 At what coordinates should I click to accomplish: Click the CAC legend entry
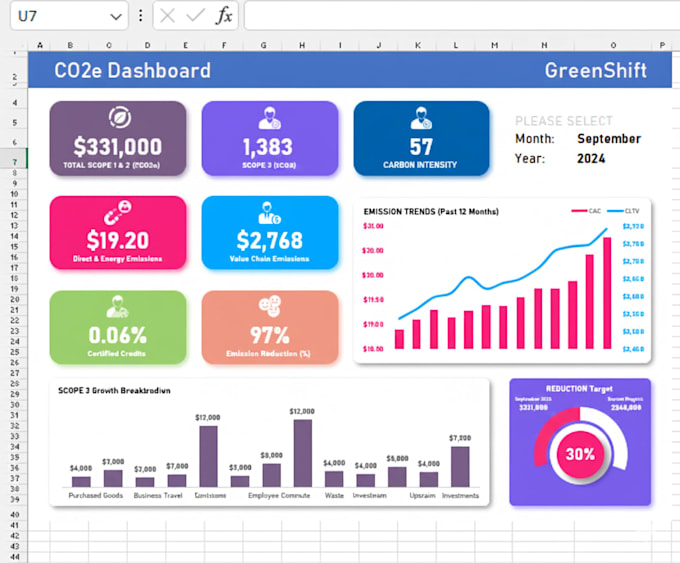click(x=586, y=211)
